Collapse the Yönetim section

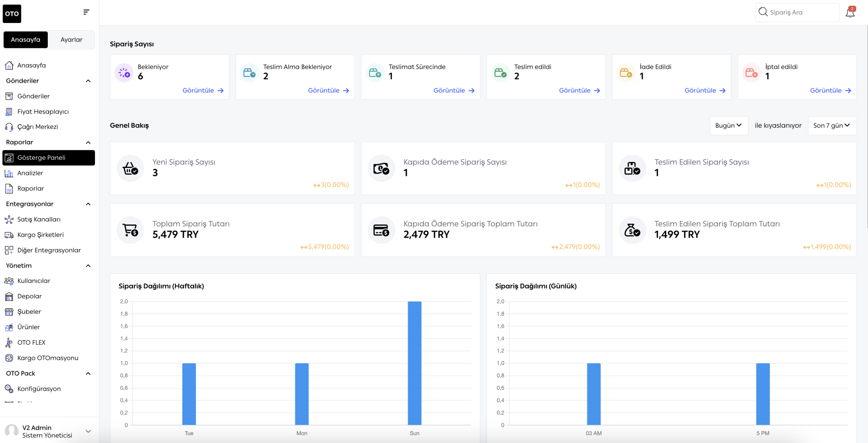[x=88, y=266]
